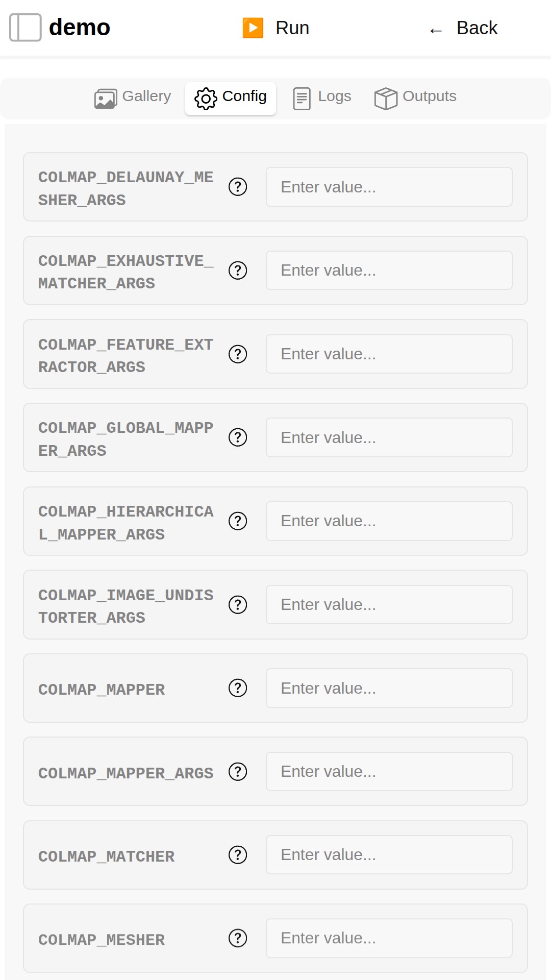Show help for COLMAP_FEATURE_EXTRACTOR_ARGS

click(x=238, y=354)
